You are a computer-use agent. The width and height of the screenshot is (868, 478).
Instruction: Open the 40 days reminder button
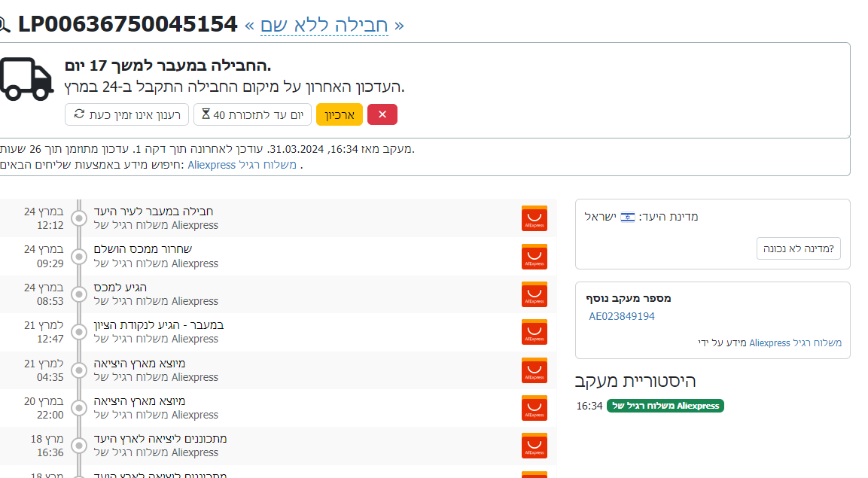tap(252, 114)
